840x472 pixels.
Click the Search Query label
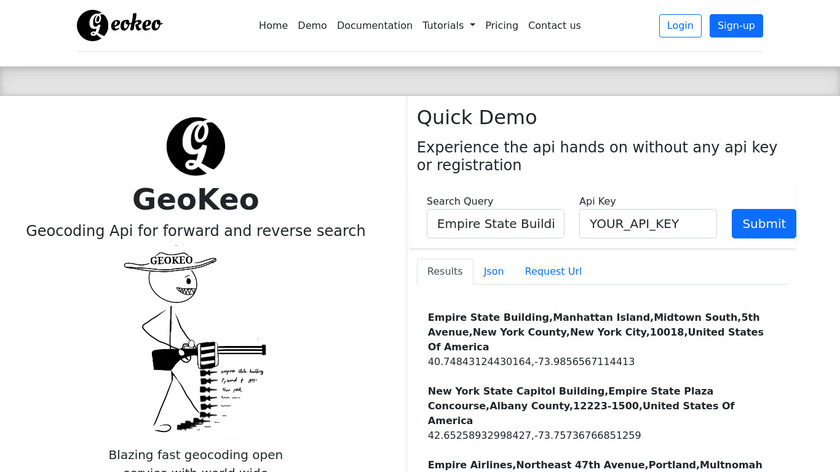coord(460,201)
